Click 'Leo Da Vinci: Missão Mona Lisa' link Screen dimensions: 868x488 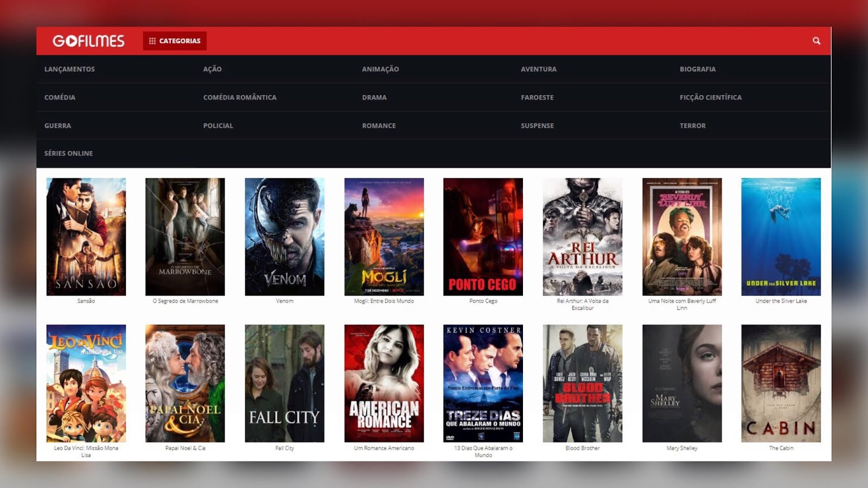[x=86, y=451]
